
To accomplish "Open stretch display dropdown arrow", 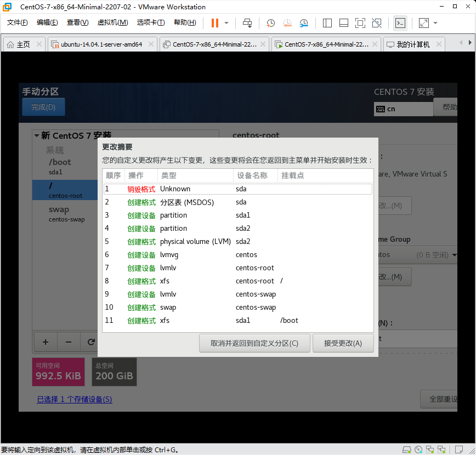I will [x=435, y=23].
